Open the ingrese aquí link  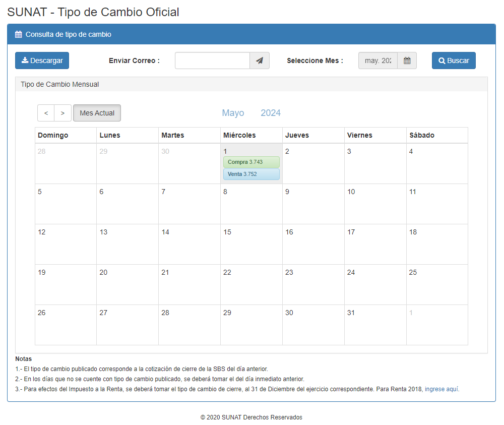click(442, 389)
